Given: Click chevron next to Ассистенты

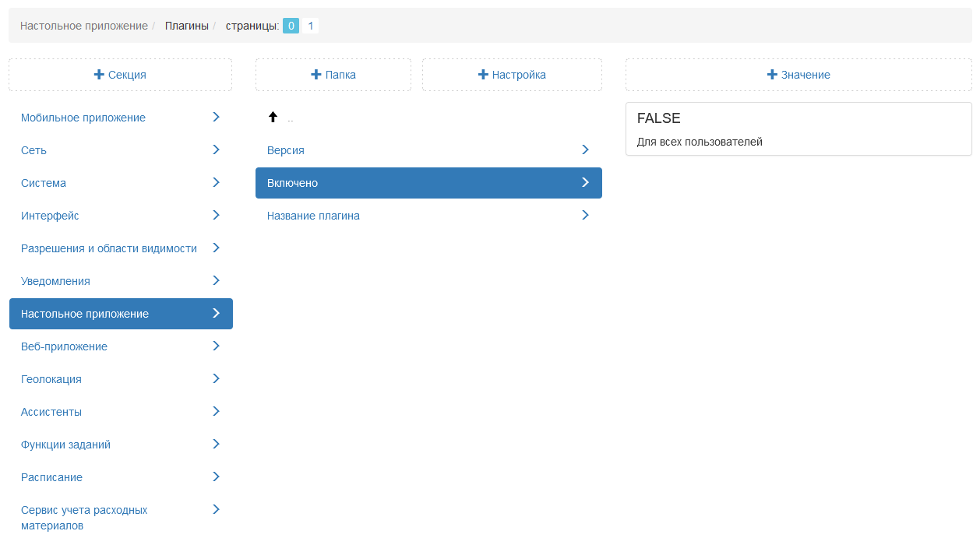Looking at the screenshot, I should [217, 411].
